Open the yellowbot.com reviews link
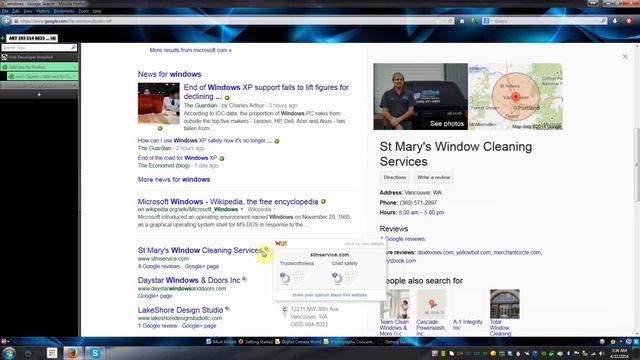Screen dimensions: 640x360 (x=473, y=253)
